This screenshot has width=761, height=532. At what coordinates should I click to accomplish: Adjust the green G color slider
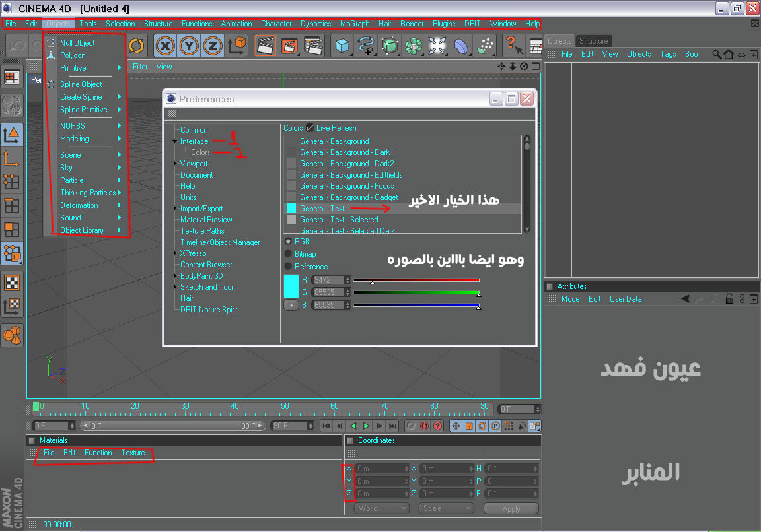click(416, 292)
